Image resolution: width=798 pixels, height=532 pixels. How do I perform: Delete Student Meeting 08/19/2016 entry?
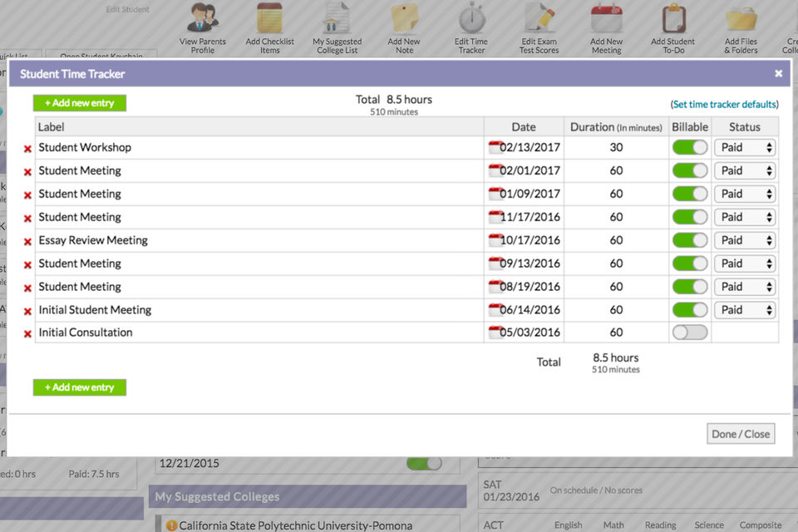point(27,288)
